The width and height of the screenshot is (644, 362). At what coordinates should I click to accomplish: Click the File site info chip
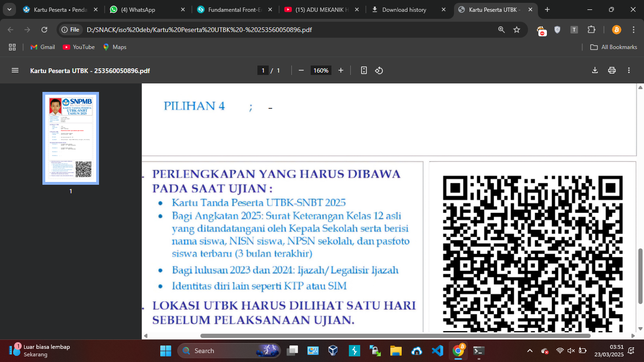pyautogui.click(x=70, y=30)
